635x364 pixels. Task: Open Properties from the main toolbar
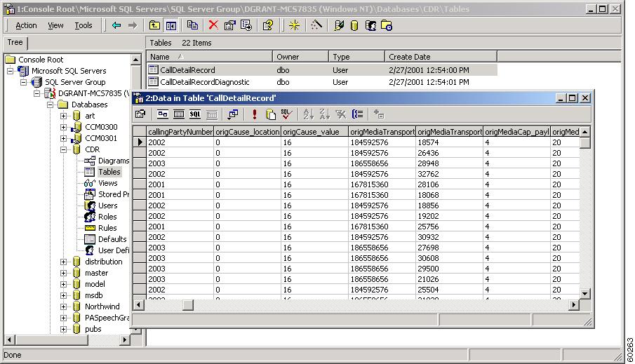229,25
